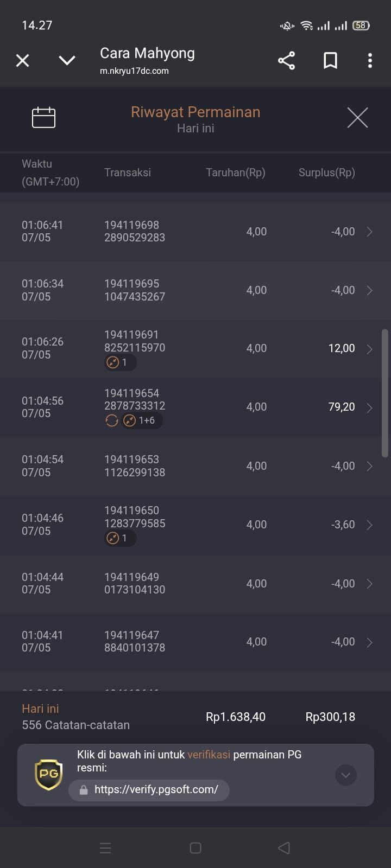This screenshot has height=868, width=391.
Task: Click the vertical scrollbar thumb
Action: (x=385, y=393)
